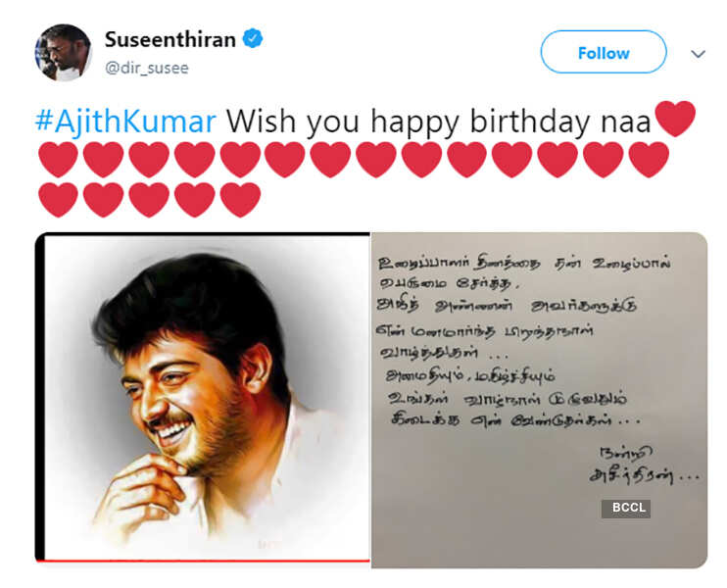Screen dimensions: 727x588
Task: Visit the @dir_susee handle link
Action: pos(147,69)
